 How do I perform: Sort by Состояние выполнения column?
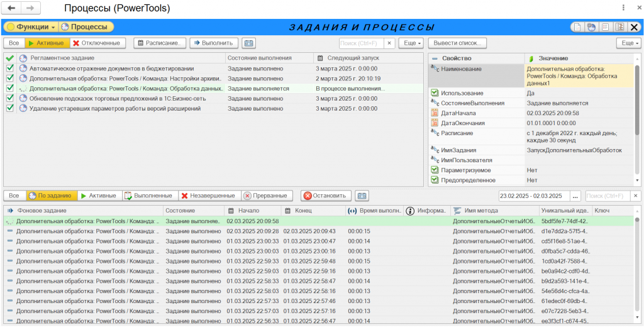tap(269, 58)
